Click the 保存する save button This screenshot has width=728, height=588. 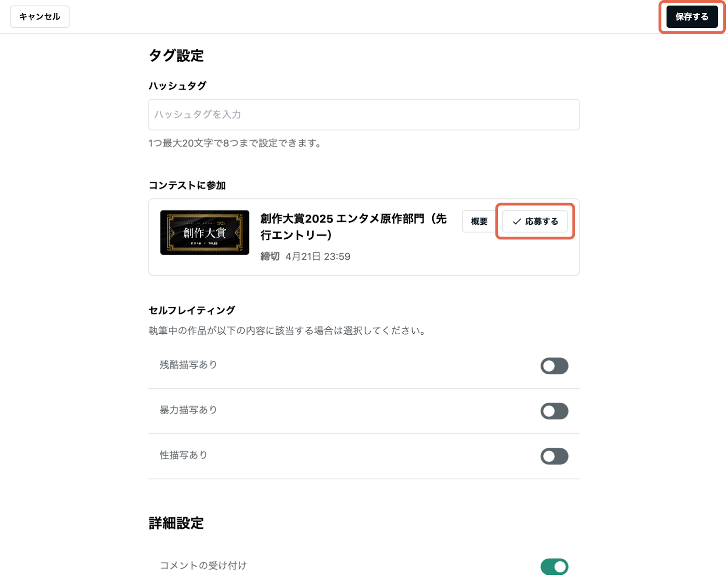692,17
